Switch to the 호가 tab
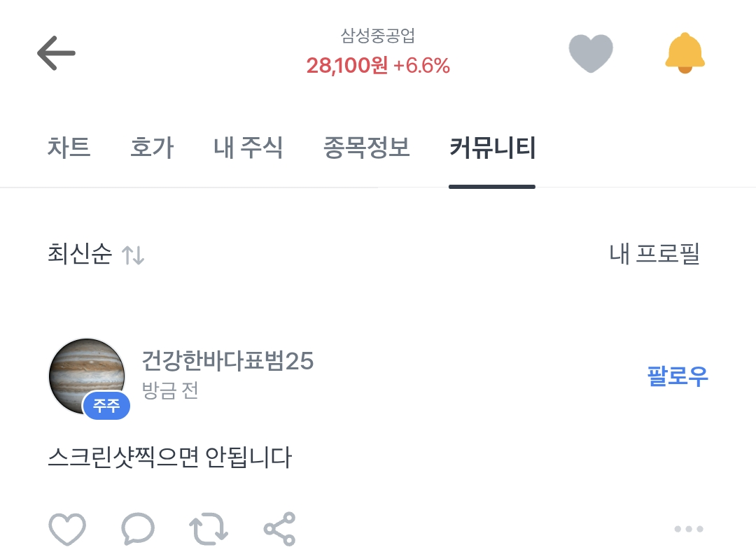756x559 pixels. (152, 148)
